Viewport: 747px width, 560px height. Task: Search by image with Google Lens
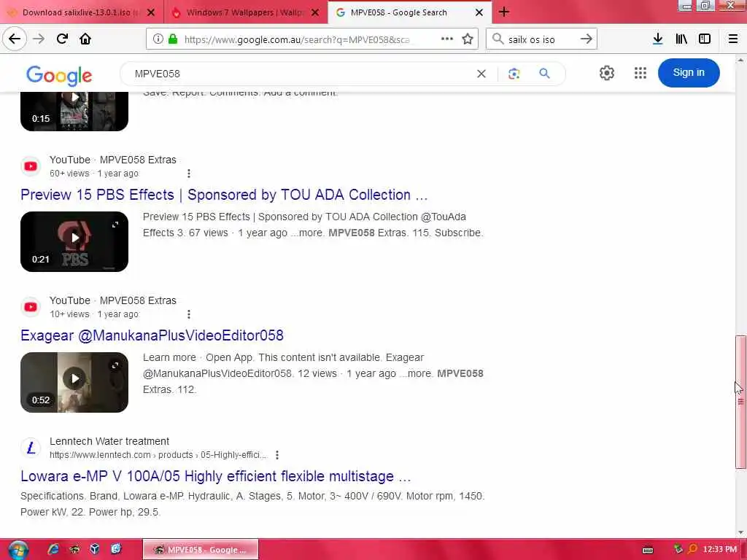[514, 74]
